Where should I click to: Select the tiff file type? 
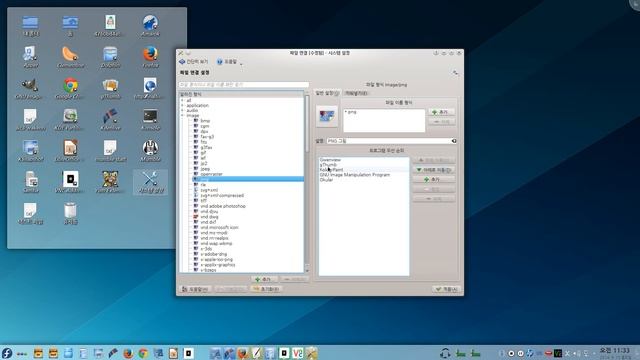(204, 200)
